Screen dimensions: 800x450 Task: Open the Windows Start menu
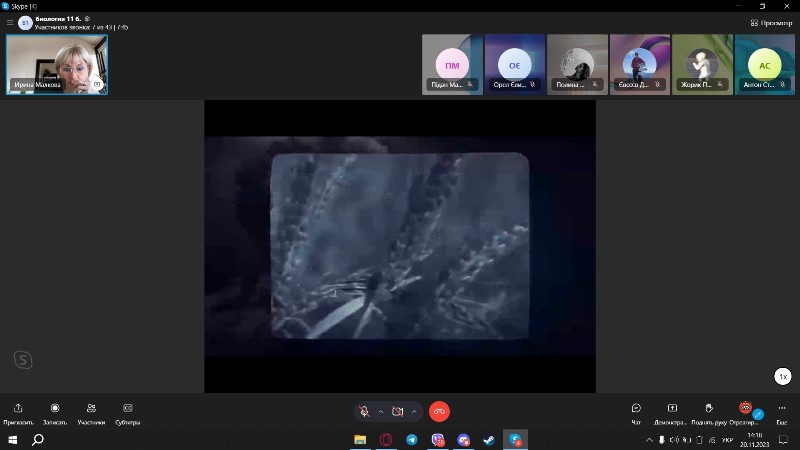13,440
